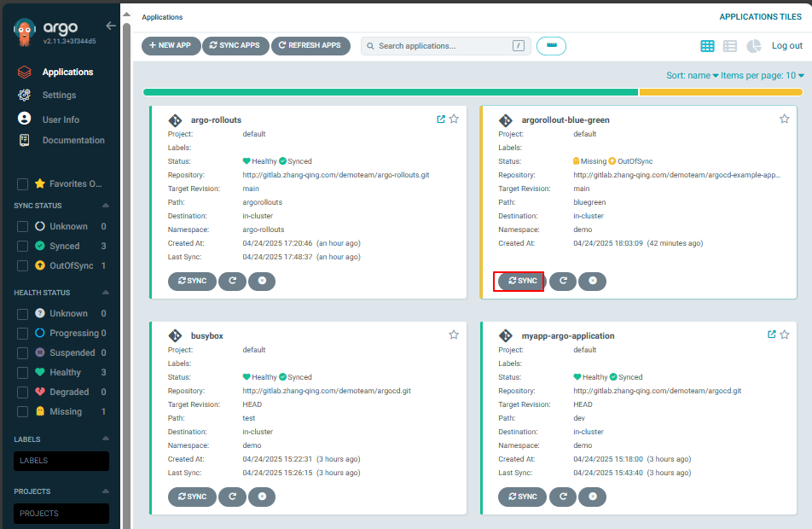Viewport: 812px width, 529px height.
Task: Sync the myapp-argo-application app
Action: point(522,497)
